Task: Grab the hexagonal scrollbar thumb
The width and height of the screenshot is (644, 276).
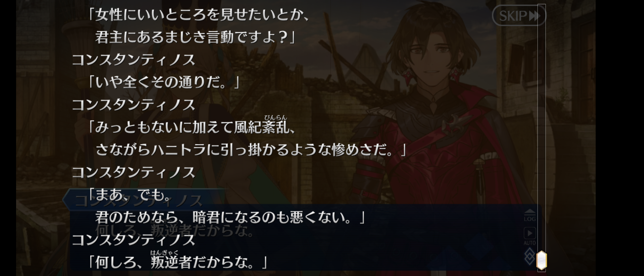Action: coord(541,260)
